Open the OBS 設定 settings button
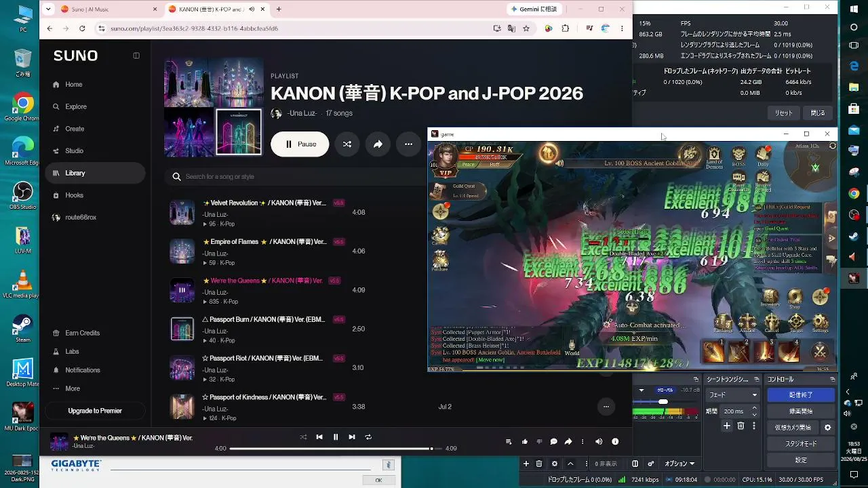Screen dimensions: 868x488 tap(800, 460)
